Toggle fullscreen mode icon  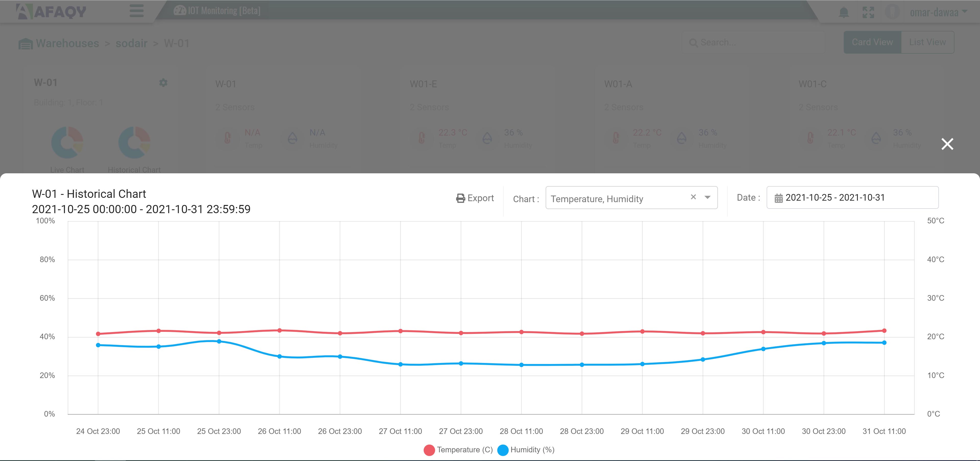coord(868,12)
